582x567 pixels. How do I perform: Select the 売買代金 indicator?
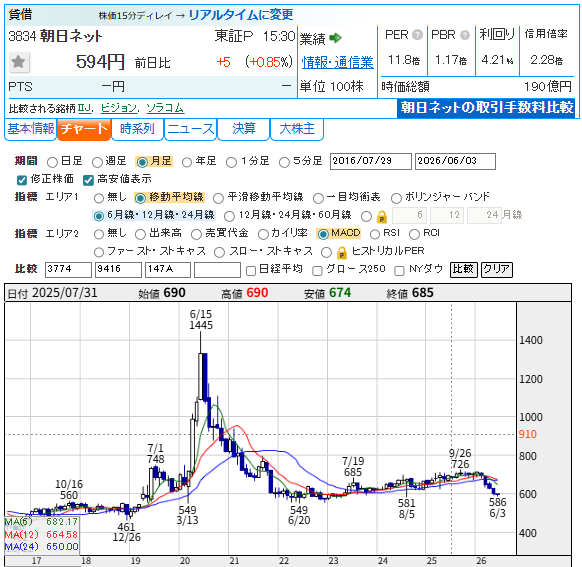coord(196,234)
